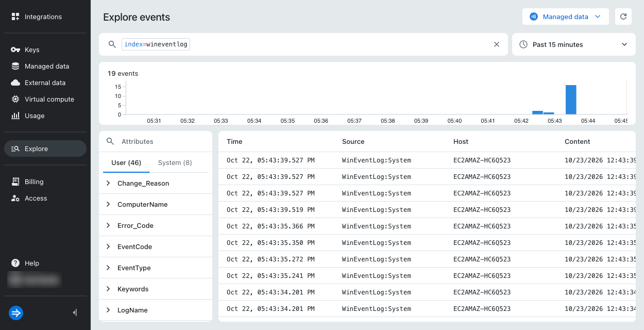Click the External data cloud icon

pyautogui.click(x=15, y=83)
